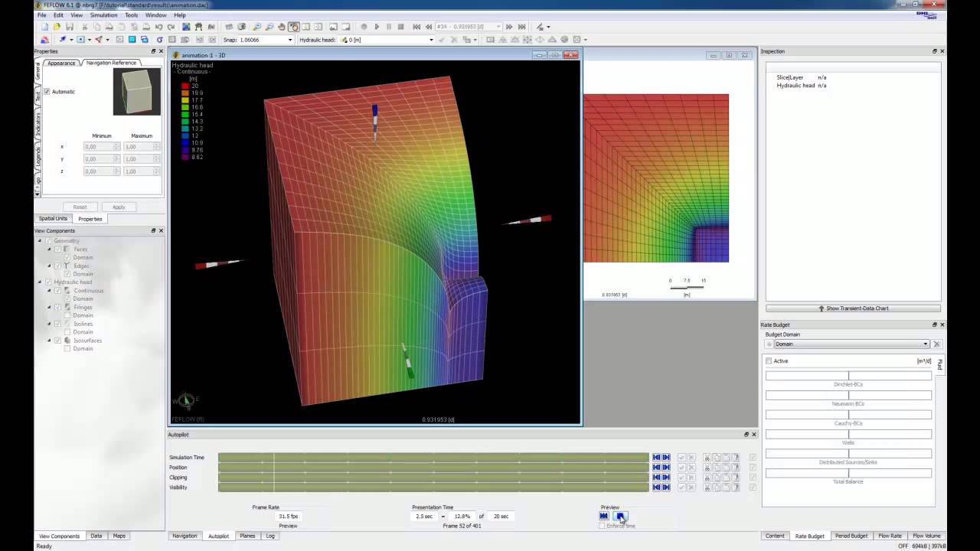Click the Redo arrow icon
980x551 pixels.
pyautogui.click(x=171, y=27)
